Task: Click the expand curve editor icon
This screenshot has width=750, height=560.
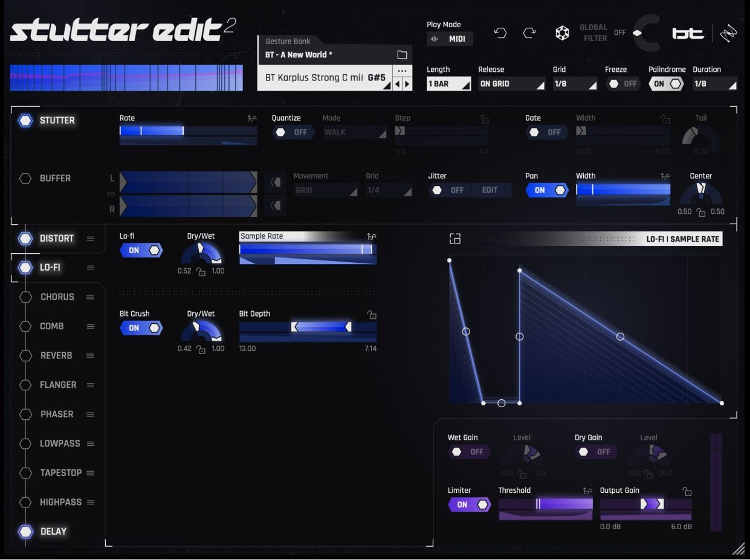Action: (x=455, y=239)
